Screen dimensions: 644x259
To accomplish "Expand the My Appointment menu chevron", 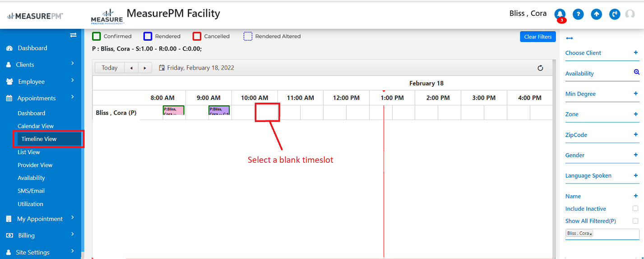I will [73, 218].
